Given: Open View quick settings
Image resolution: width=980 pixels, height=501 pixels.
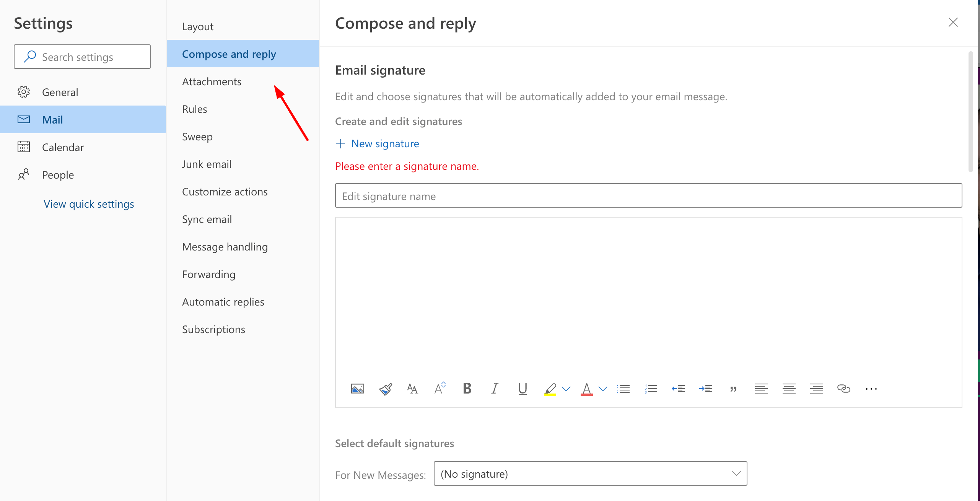Looking at the screenshot, I should pos(89,204).
